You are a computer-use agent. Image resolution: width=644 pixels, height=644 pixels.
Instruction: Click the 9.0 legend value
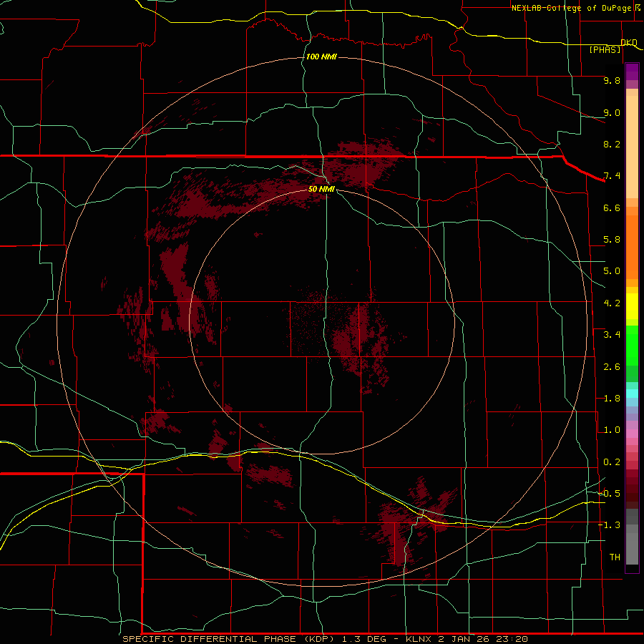[x=612, y=112]
